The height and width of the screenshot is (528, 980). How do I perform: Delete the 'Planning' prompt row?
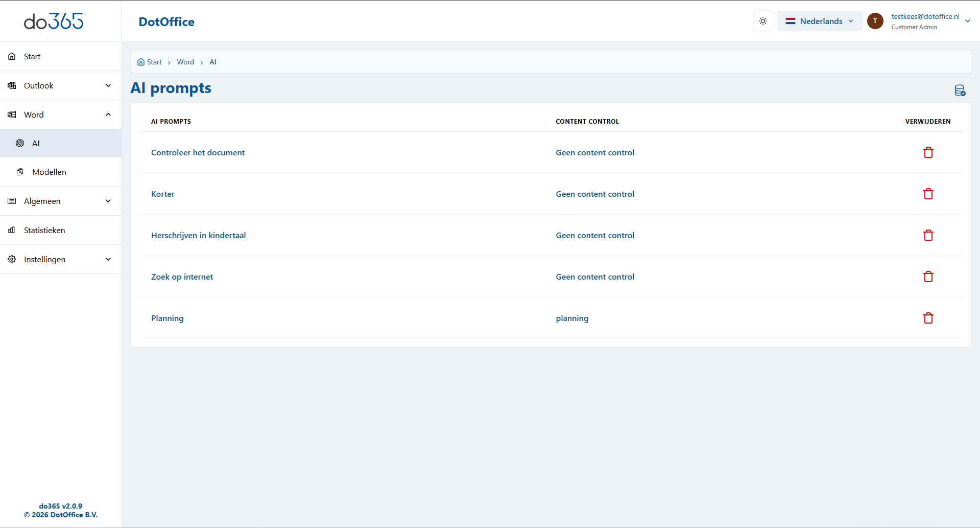[928, 318]
